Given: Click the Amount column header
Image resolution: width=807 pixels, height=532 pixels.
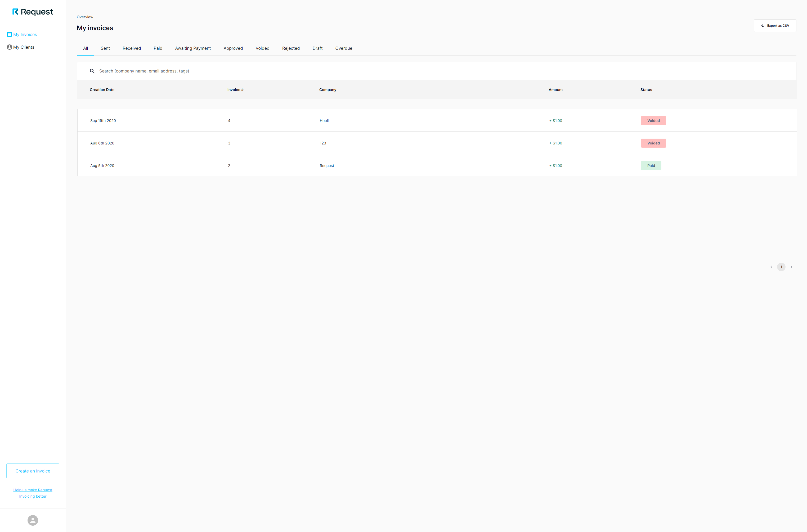Looking at the screenshot, I should [555, 90].
